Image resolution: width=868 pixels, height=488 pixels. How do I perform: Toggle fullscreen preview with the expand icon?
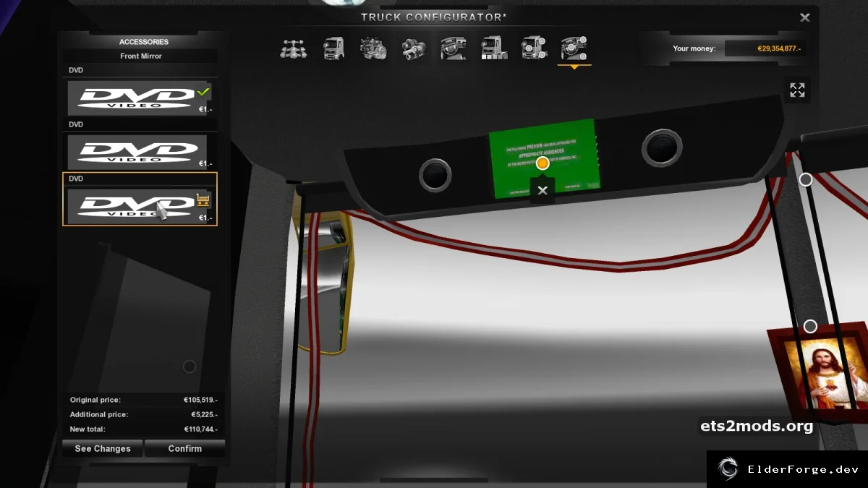[x=797, y=90]
